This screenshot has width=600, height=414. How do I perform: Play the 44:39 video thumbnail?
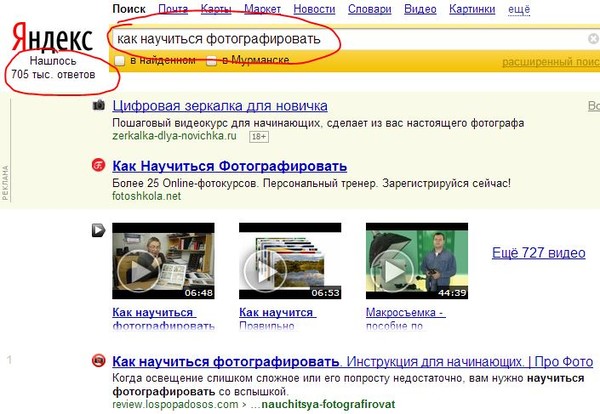[x=417, y=261]
